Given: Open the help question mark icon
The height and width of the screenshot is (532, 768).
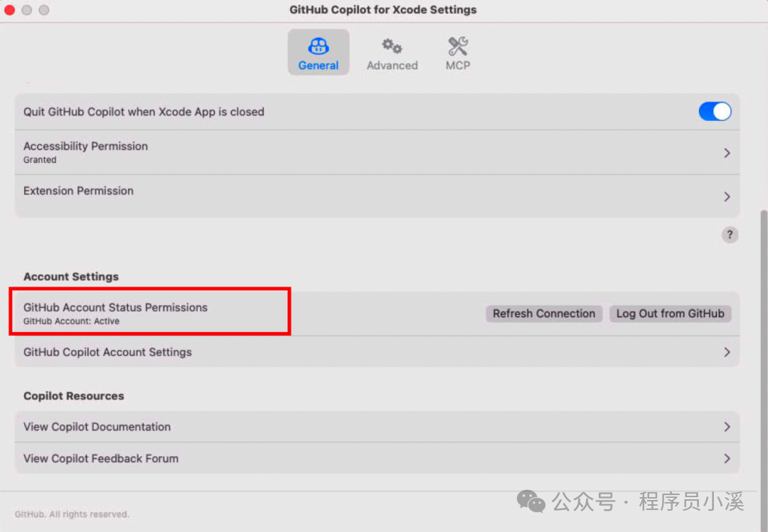Looking at the screenshot, I should [730, 235].
